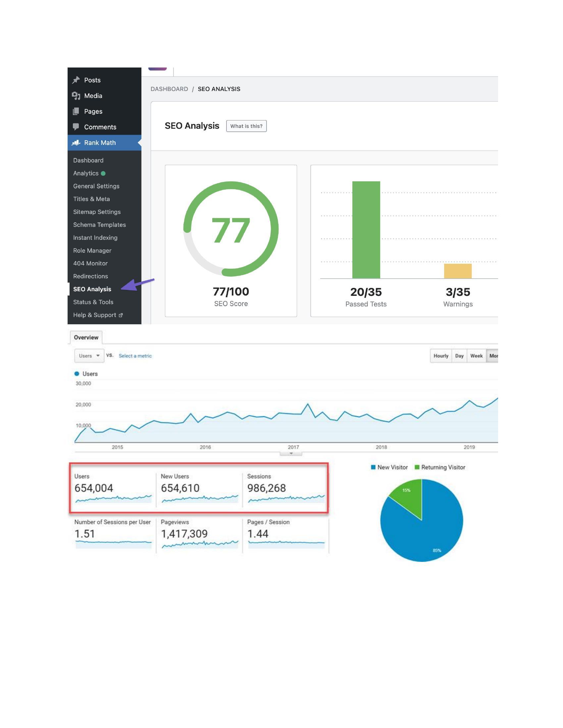
Task: Expand the chart collapse arrow below timeline
Action: point(291,453)
